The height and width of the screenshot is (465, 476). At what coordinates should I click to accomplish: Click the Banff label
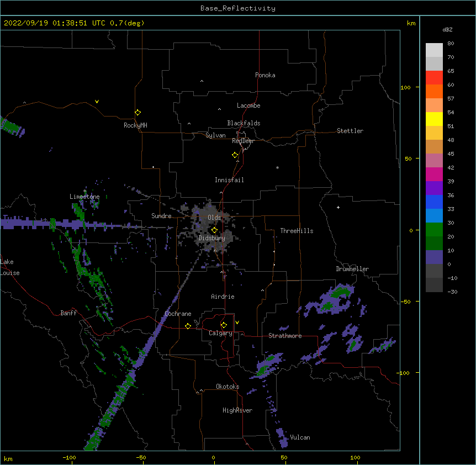[68, 313]
